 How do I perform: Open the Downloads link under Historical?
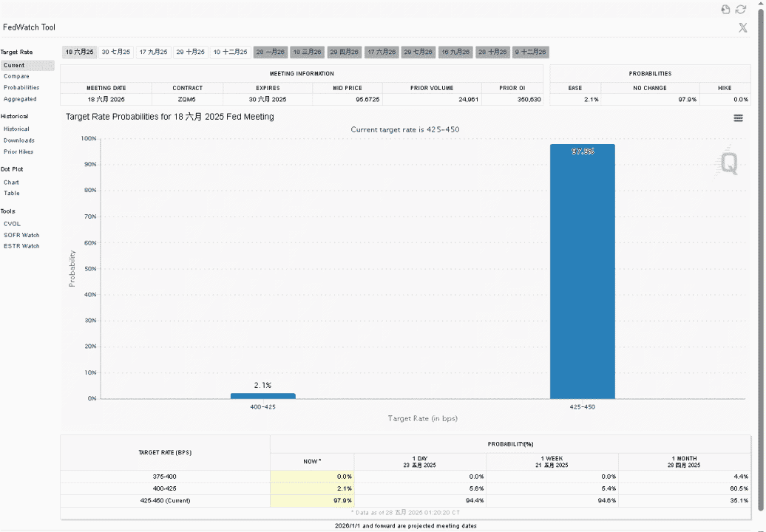click(19, 140)
